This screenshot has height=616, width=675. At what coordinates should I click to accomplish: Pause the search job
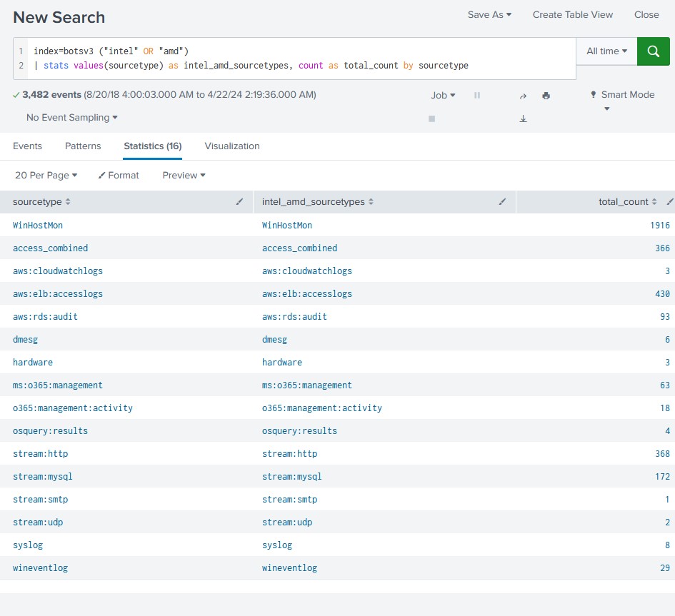point(477,96)
